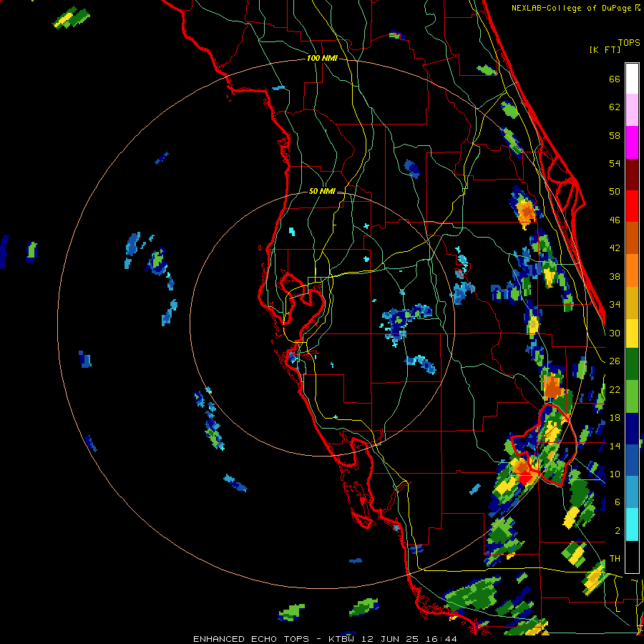This screenshot has height=644, width=644.
Task: Click the 22 value on the legend
Action: (x=615, y=389)
